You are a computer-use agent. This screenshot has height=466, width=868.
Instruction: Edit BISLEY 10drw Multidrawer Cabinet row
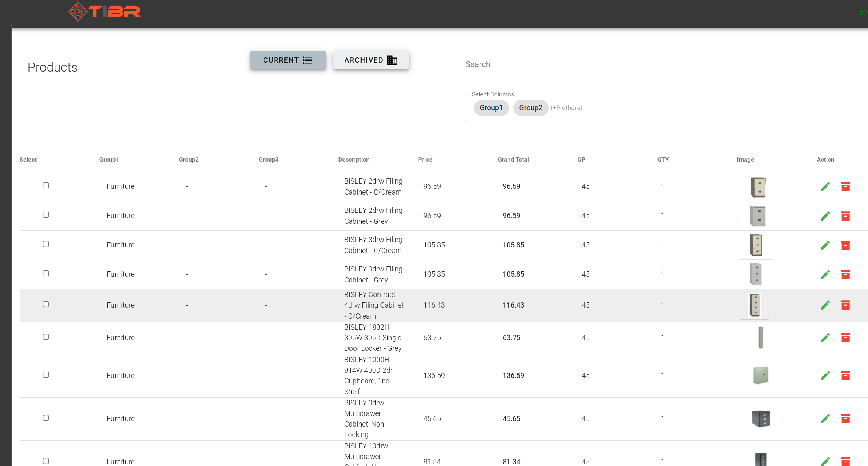[x=825, y=462]
